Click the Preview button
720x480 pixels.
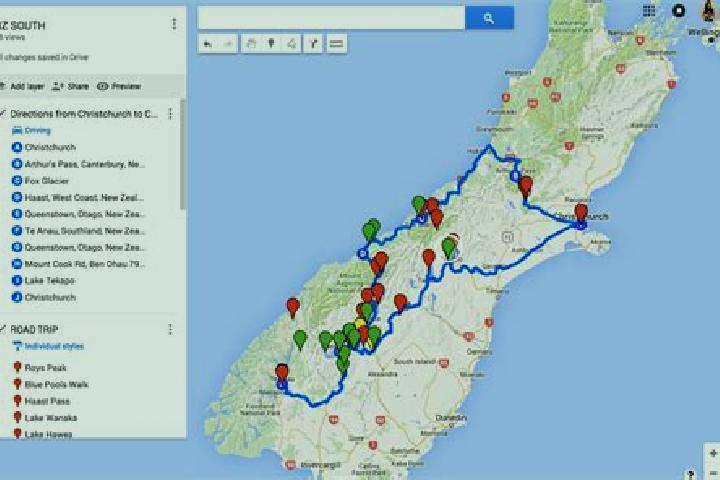click(x=119, y=86)
